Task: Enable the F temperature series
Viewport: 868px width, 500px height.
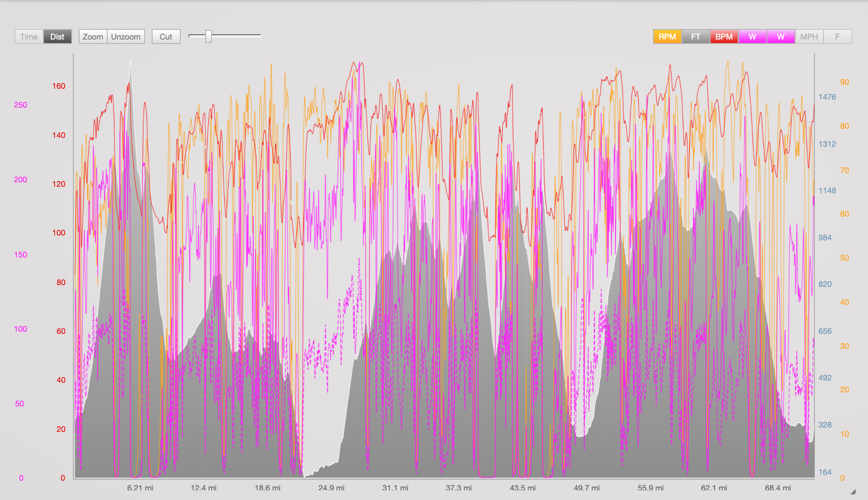Action: pos(837,36)
